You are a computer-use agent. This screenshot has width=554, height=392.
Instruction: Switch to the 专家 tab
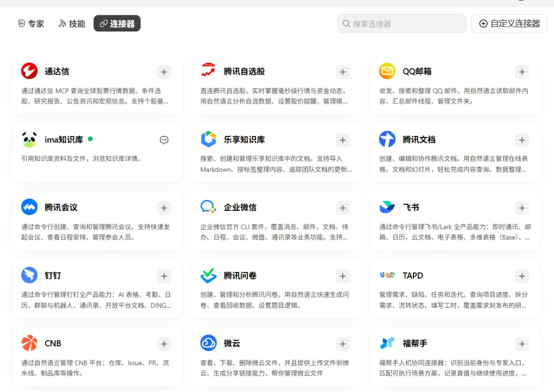coord(31,24)
